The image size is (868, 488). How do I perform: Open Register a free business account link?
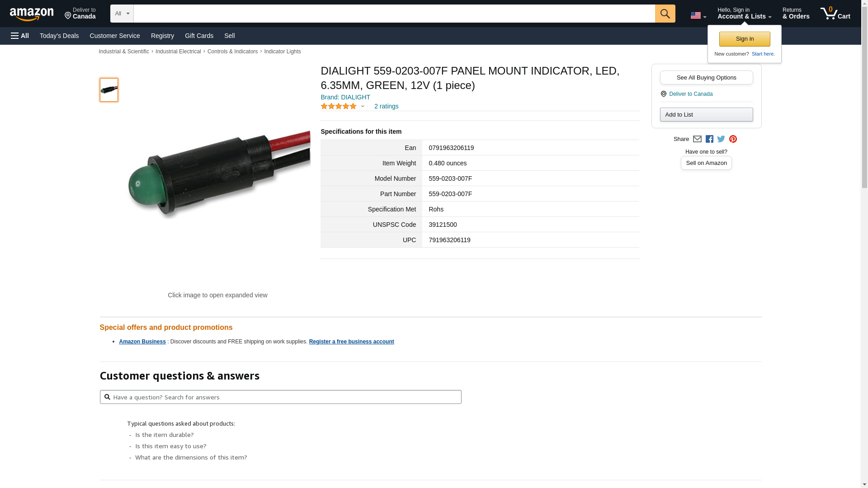[x=351, y=342]
